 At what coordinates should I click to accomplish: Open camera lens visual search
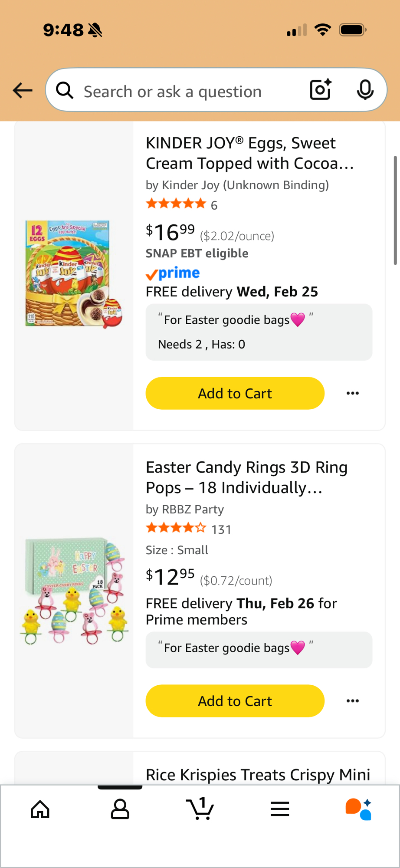coord(321,90)
